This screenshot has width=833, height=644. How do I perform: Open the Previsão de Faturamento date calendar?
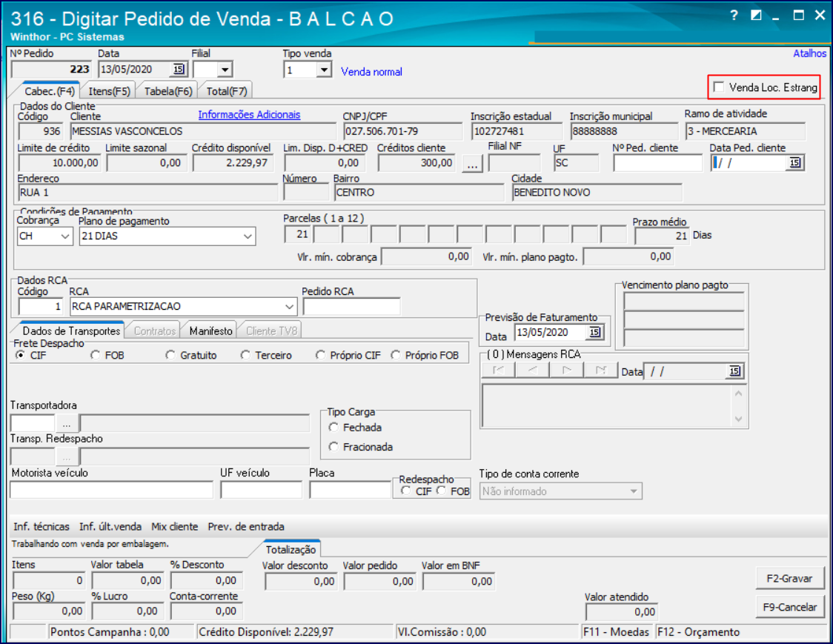(x=594, y=332)
